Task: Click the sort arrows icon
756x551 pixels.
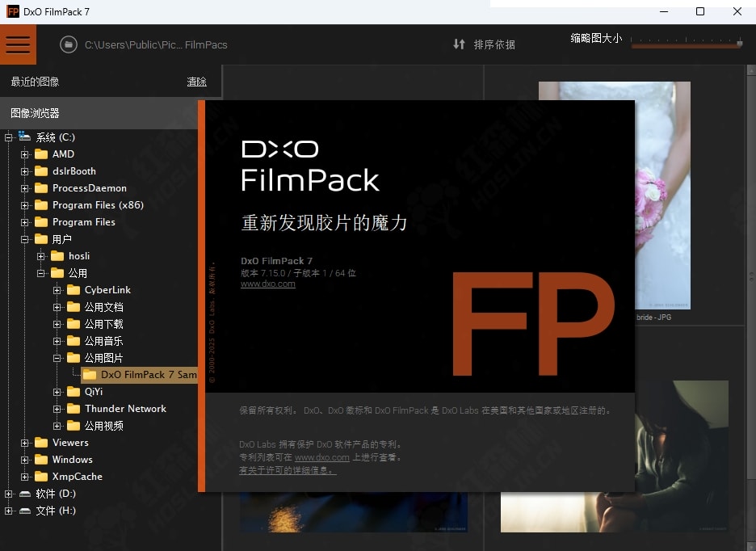Action: pyautogui.click(x=459, y=44)
